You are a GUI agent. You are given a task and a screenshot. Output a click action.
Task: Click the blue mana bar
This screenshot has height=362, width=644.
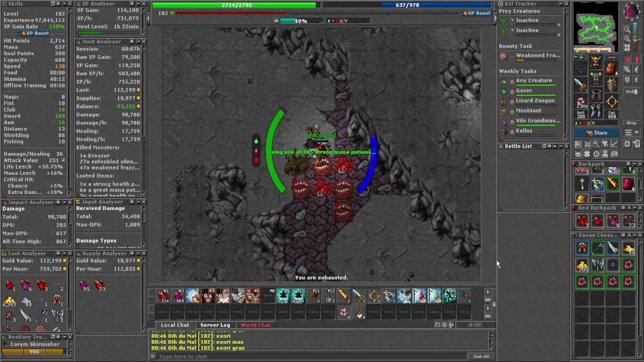point(408,5)
